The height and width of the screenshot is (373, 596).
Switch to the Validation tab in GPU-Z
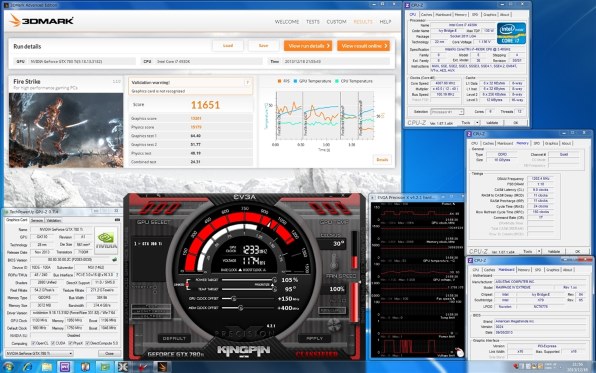tap(54, 220)
